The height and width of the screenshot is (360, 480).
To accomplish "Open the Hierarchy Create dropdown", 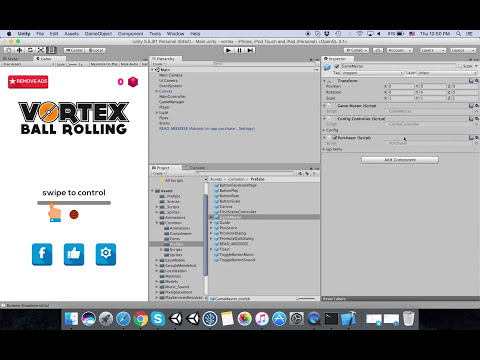I will [x=159, y=64].
